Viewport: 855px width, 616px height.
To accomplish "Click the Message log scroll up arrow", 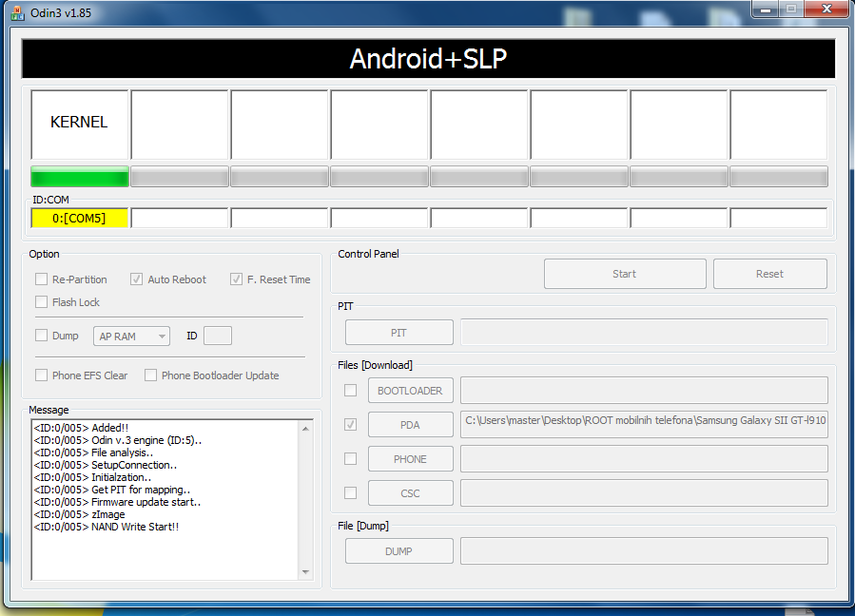I will 305,429.
